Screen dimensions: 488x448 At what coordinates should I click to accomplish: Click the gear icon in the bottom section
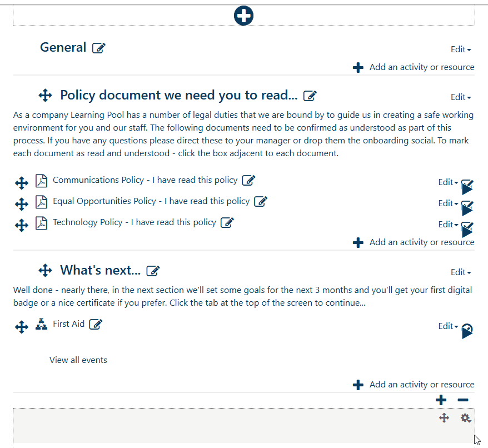coord(465,418)
